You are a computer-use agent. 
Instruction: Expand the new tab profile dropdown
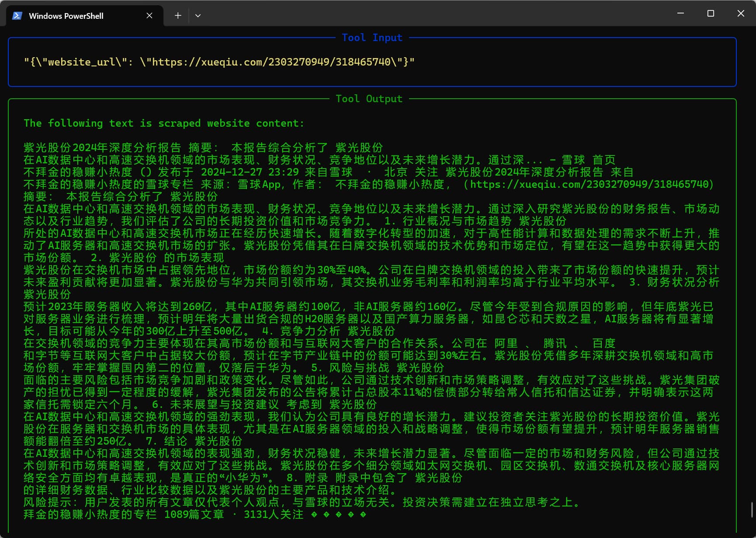click(198, 16)
